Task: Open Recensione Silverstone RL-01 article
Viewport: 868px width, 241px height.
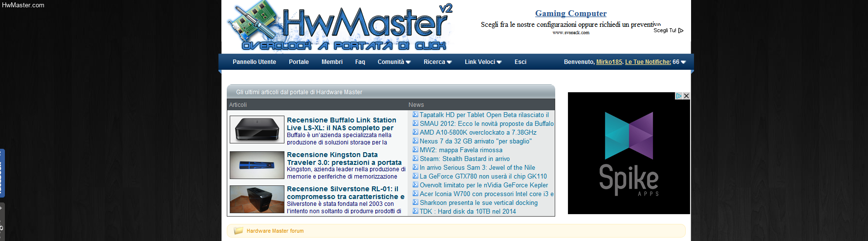Action: (346, 193)
